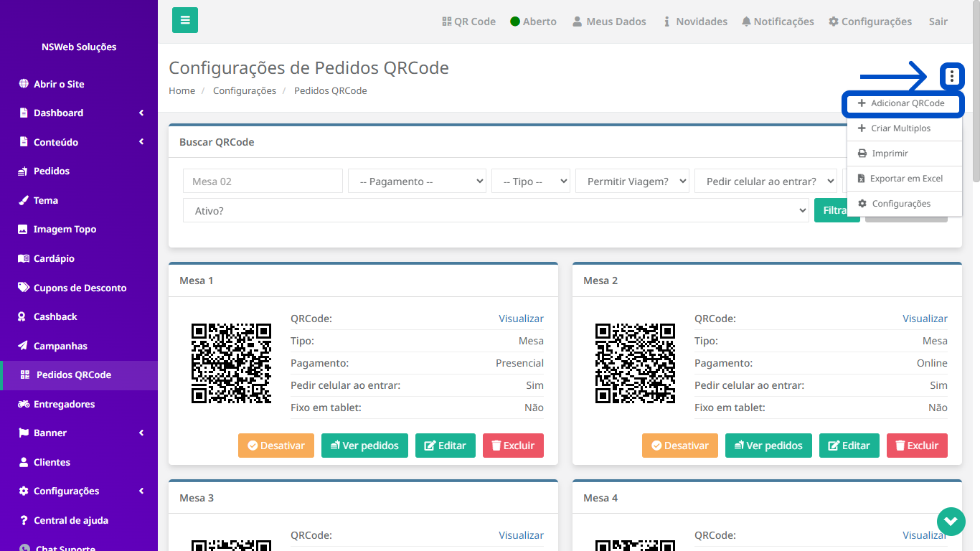The image size is (980, 551).
Task: Choose Imprimir in the options menu
Action: [x=904, y=154]
